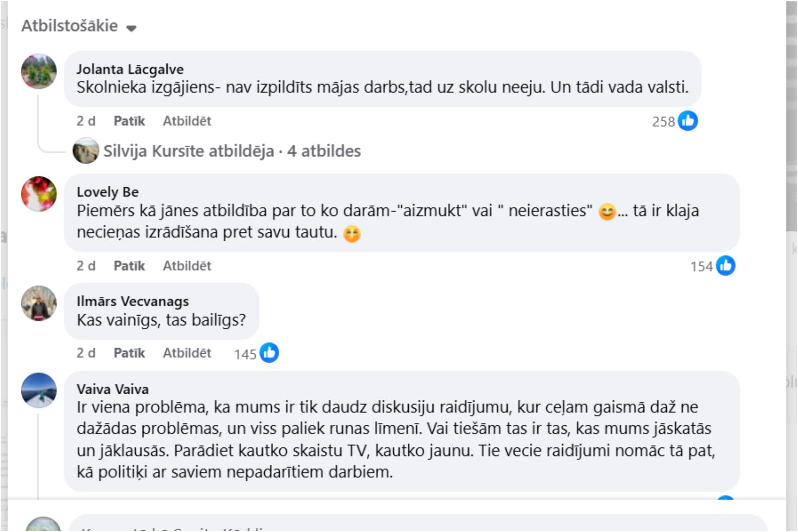Like Jolanta Lācgalve's comment with Patīk
798x532 pixels.
coord(129,121)
